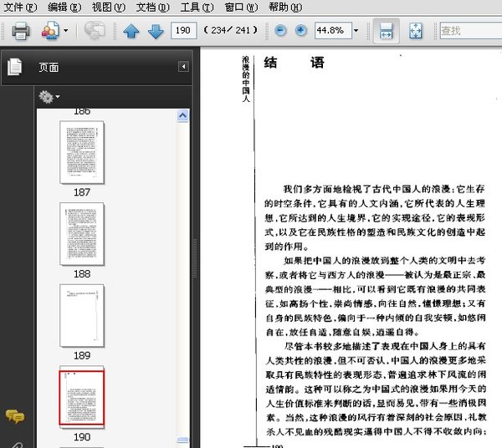Open the Comments panel speech bubble icon
This screenshot has width=502, height=448.
14,416
